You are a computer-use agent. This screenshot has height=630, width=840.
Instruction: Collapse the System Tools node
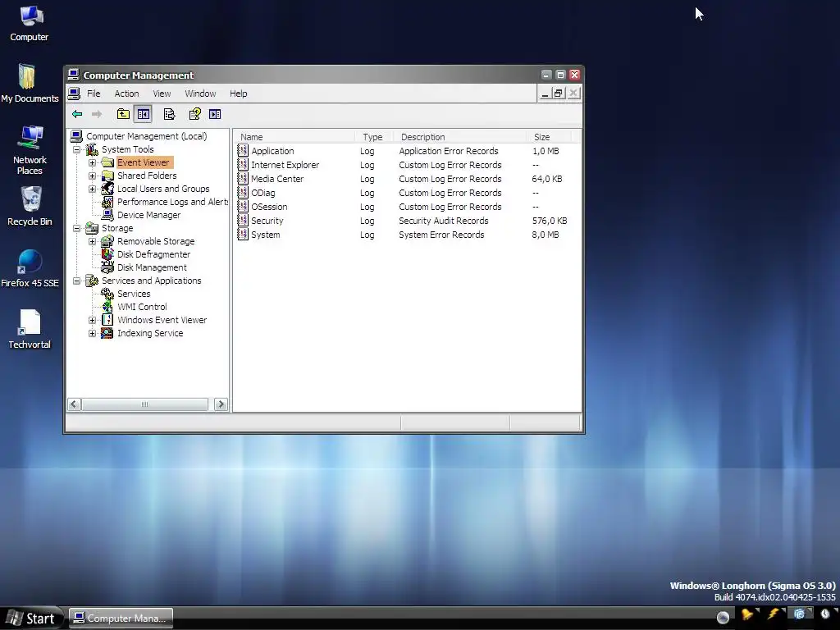coord(76,149)
